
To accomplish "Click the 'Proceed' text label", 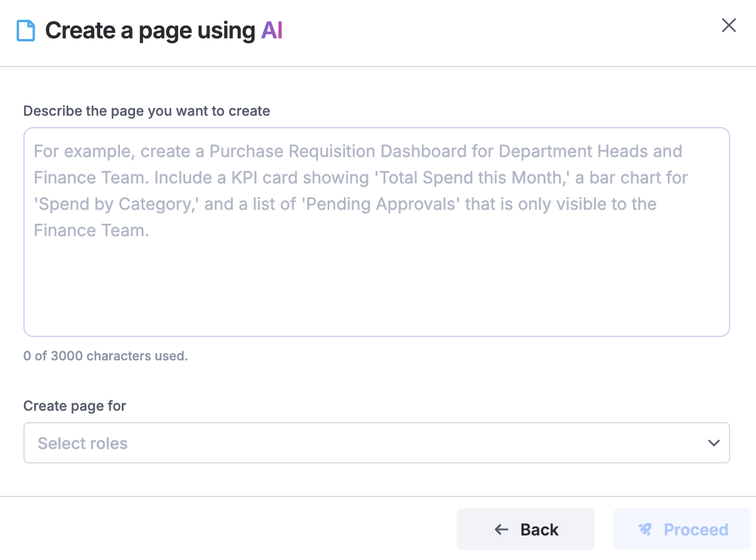I will (695, 529).
